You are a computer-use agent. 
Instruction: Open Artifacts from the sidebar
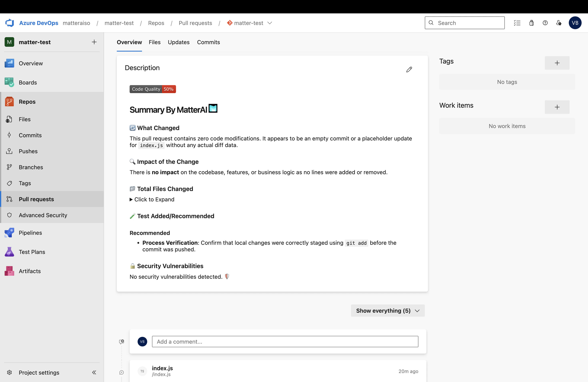30,271
